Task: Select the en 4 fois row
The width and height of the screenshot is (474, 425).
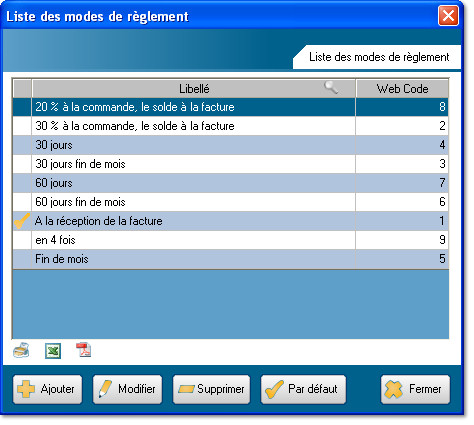Action: pos(230,240)
